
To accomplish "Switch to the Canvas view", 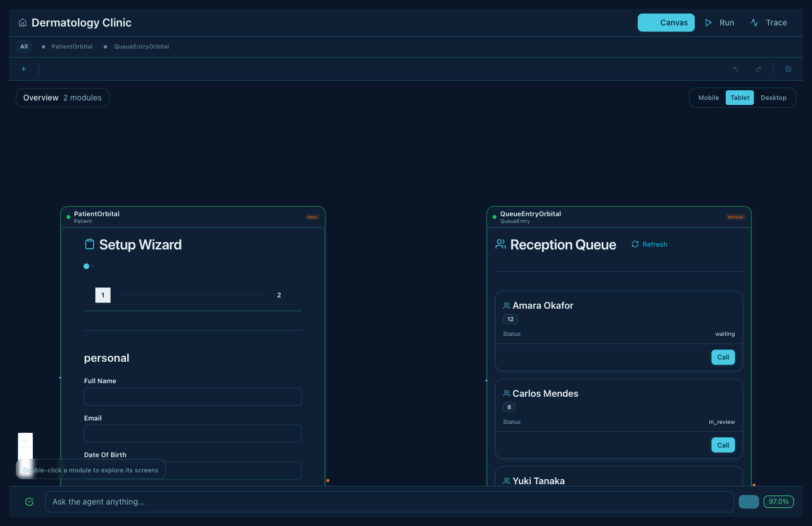I will tap(666, 23).
